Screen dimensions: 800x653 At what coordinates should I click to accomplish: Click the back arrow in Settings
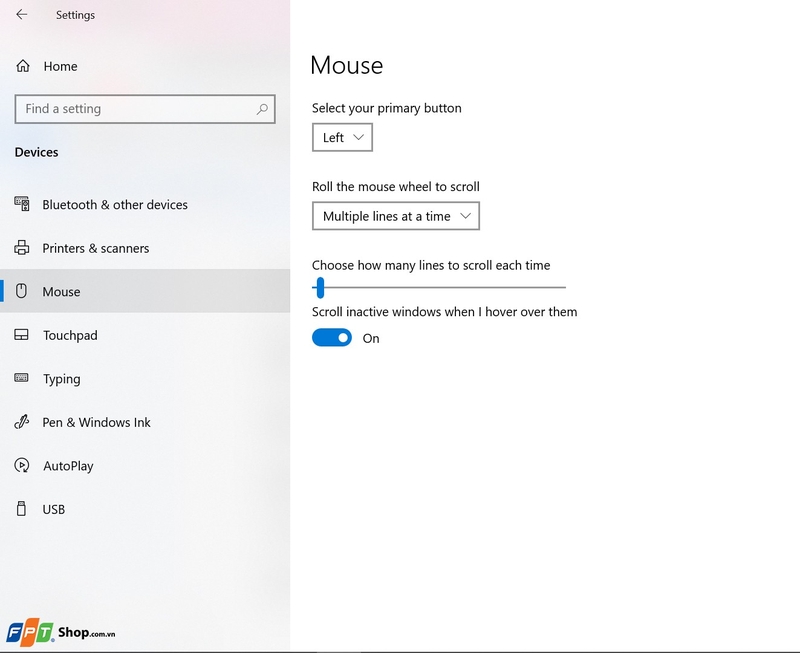click(x=21, y=14)
